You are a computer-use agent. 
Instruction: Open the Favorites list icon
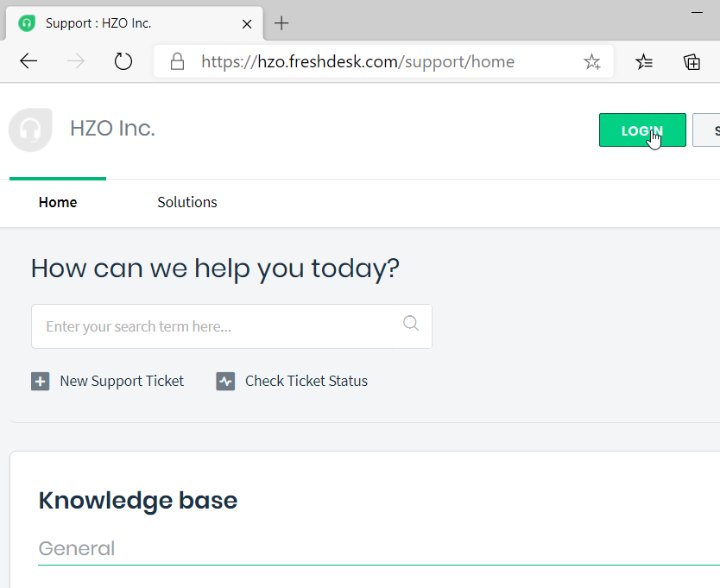point(644,61)
